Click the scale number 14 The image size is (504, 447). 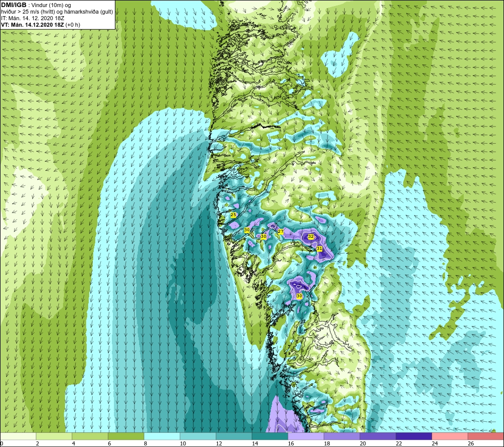click(x=255, y=443)
